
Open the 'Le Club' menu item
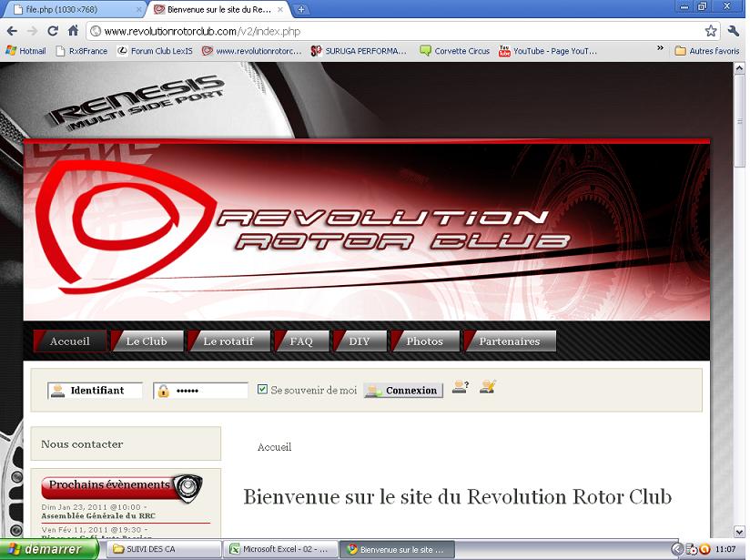pos(147,341)
